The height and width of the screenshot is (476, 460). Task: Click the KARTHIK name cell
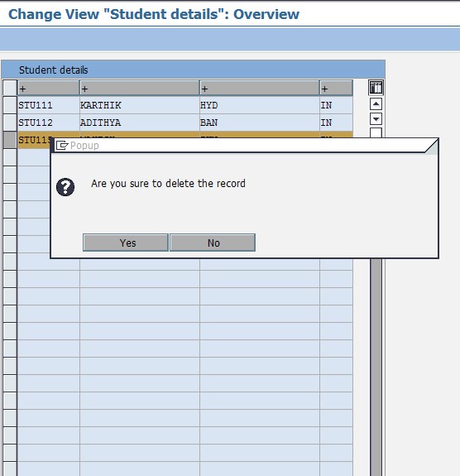(x=140, y=105)
